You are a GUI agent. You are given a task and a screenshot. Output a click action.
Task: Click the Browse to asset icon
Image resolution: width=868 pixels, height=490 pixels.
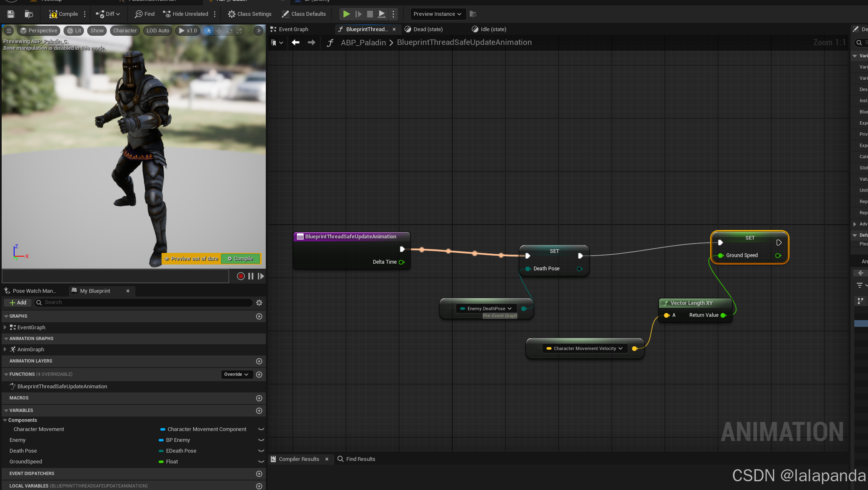pyautogui.click(x=29, y=14)
